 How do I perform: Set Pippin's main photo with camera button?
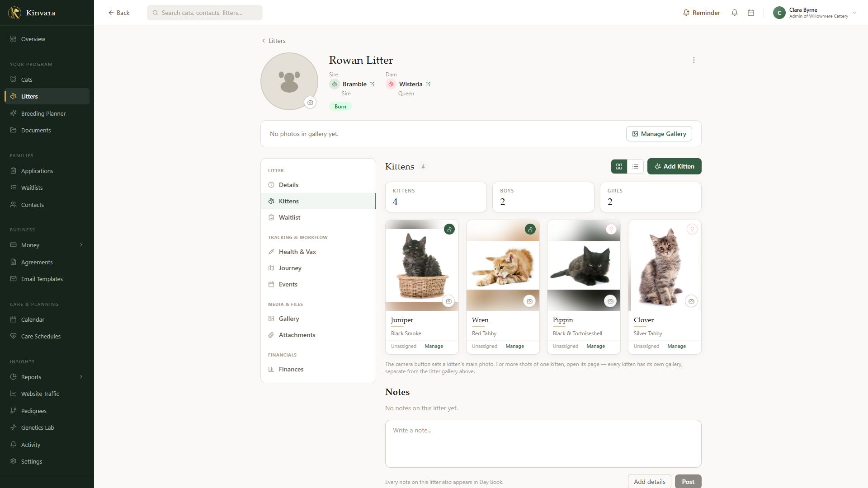click(x=610, y=301)
